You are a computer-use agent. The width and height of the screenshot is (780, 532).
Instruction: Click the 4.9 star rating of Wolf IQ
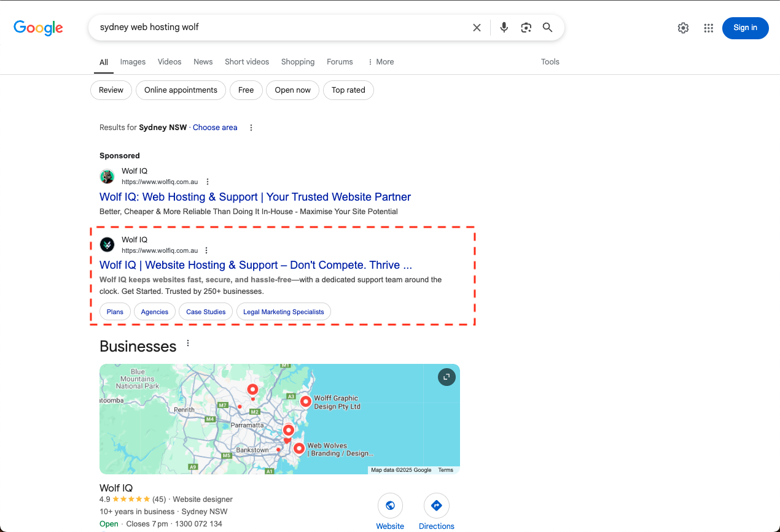coord(125,499)
